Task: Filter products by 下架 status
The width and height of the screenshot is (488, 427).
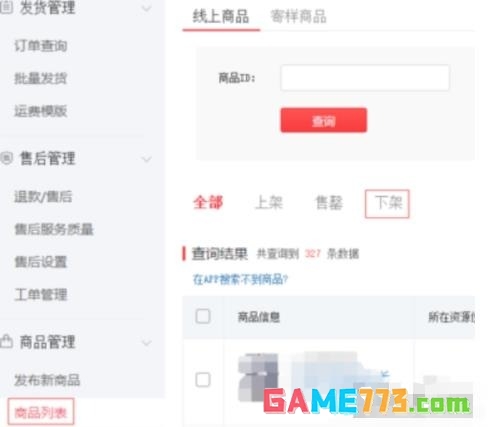Action: pyautogui.click(x=387, y=203)
